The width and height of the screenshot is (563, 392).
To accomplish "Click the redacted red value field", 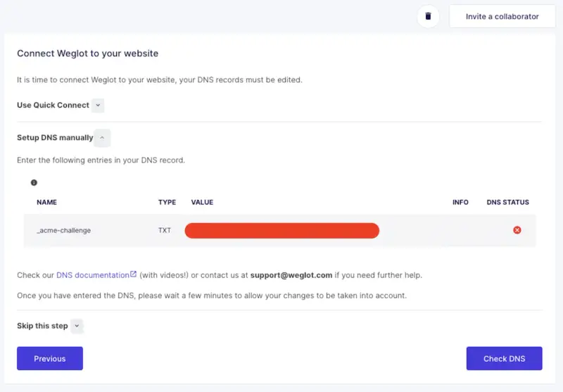I will pyautogui.click(x=282, y=230).
